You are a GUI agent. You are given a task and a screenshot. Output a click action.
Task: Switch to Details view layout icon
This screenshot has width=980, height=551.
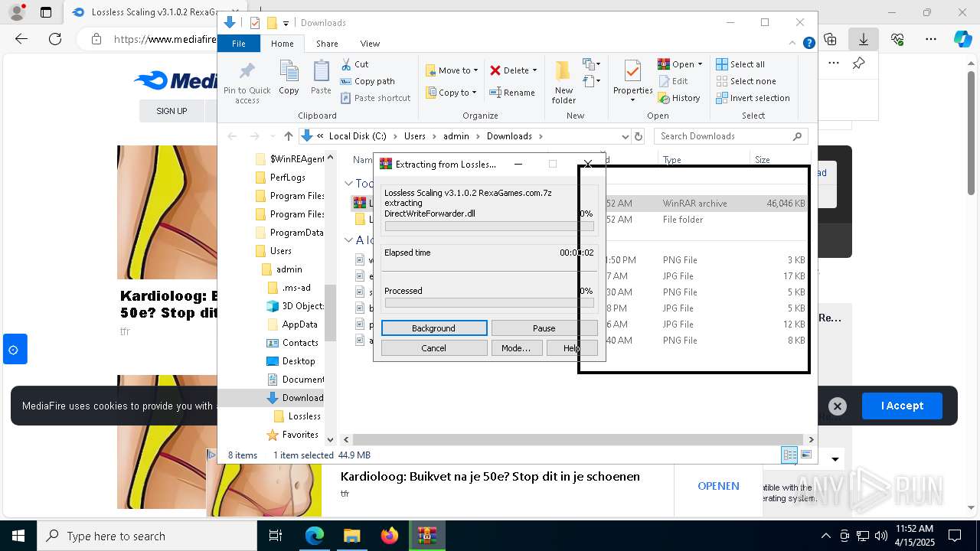pos(789,455)
